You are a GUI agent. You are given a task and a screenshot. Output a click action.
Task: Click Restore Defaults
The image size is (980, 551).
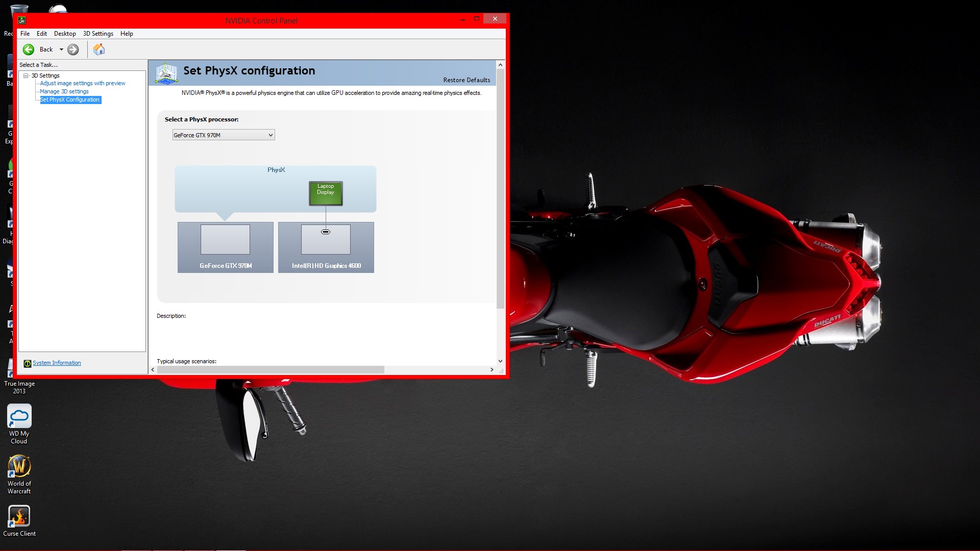click(467, 80)
